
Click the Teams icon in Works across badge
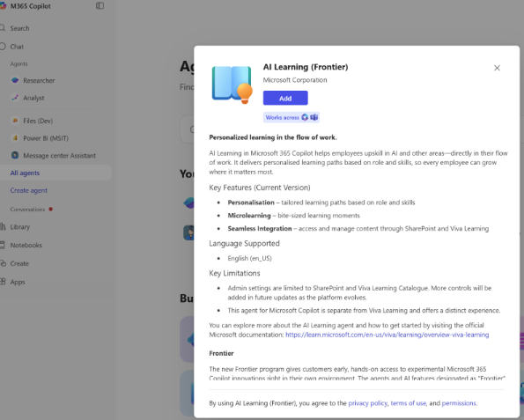(314, 117)
